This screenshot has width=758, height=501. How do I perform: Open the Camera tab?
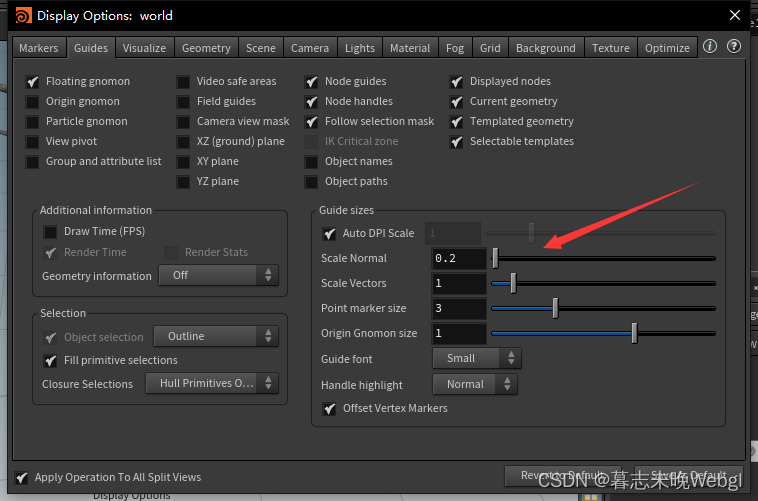310,48
